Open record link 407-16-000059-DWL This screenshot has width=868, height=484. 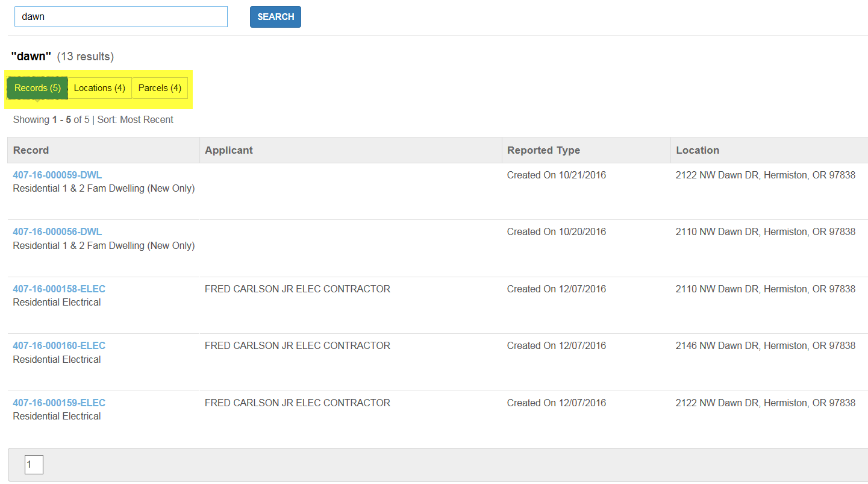(57, 175)
